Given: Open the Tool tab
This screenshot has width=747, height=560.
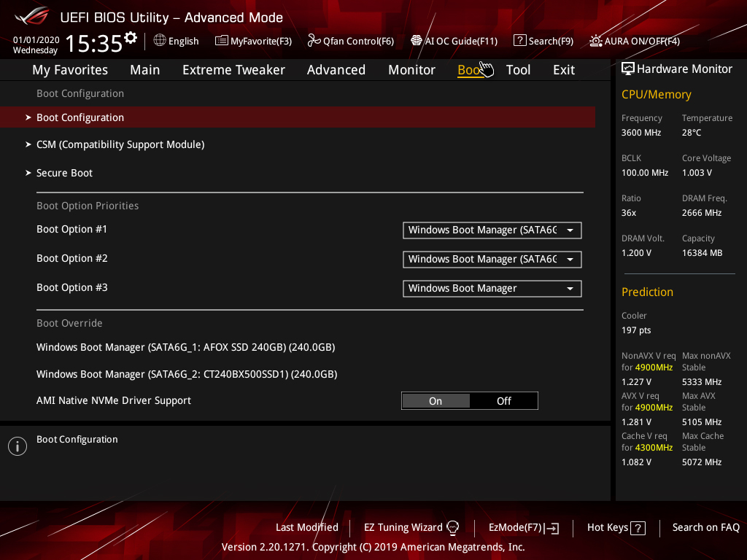Looking at the screenshot, I should (x=518, y=70).
